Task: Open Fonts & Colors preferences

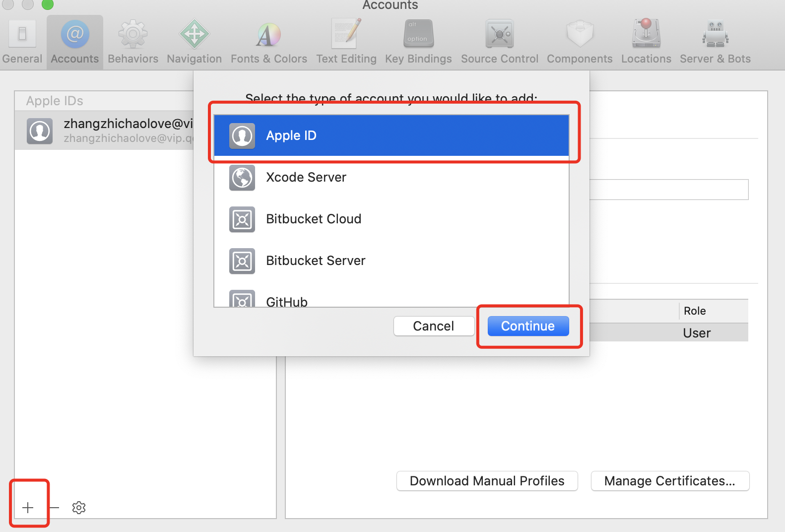Action: click(x=268, y=43)
